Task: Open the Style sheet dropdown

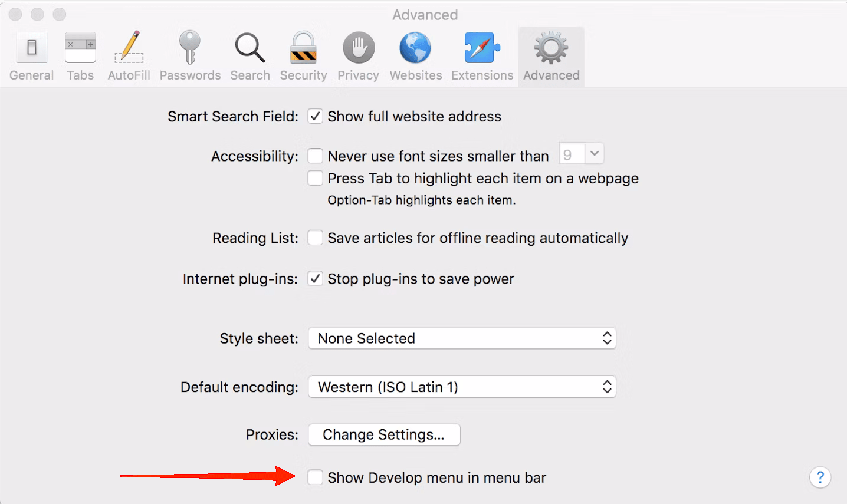Action: tap(462, 338)
